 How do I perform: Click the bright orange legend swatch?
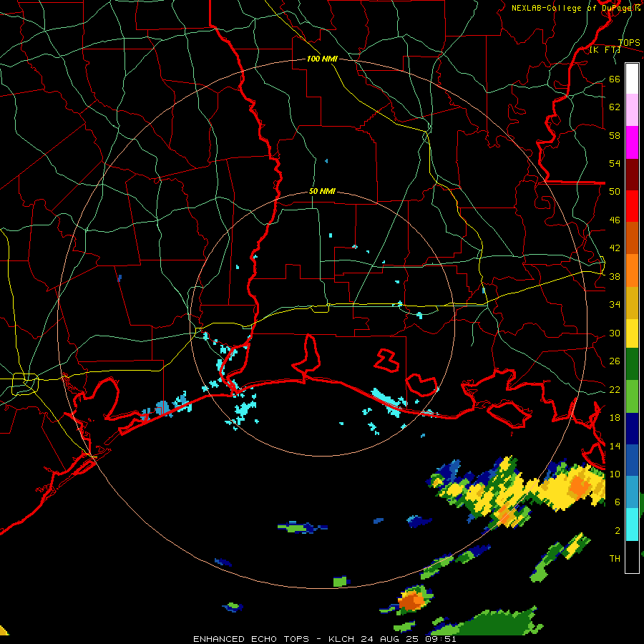(632, 270)
